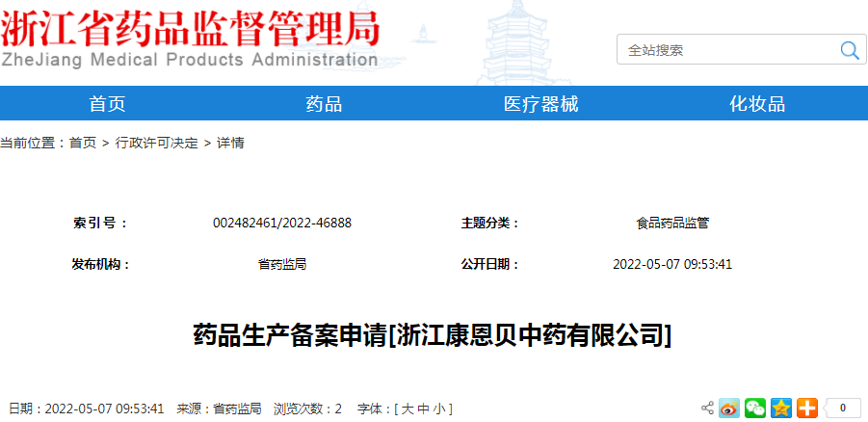Open the 首页 navigation tab

point(107,103)
